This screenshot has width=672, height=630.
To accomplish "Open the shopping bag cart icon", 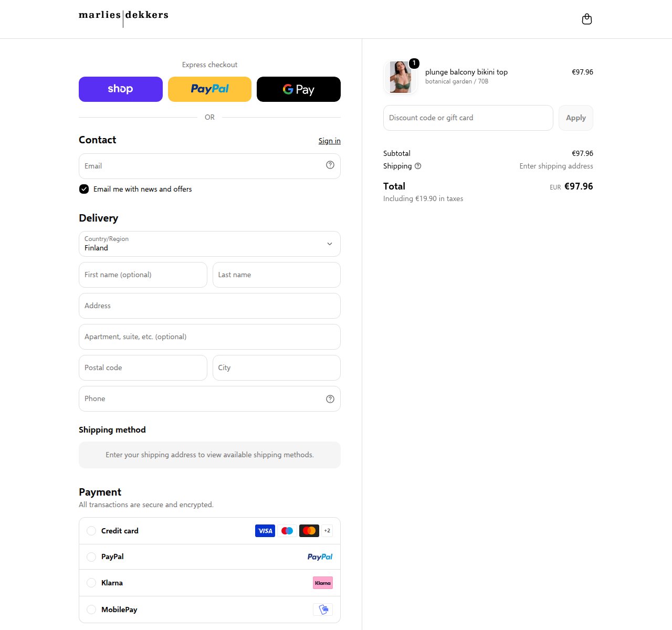I will [587, 19].
